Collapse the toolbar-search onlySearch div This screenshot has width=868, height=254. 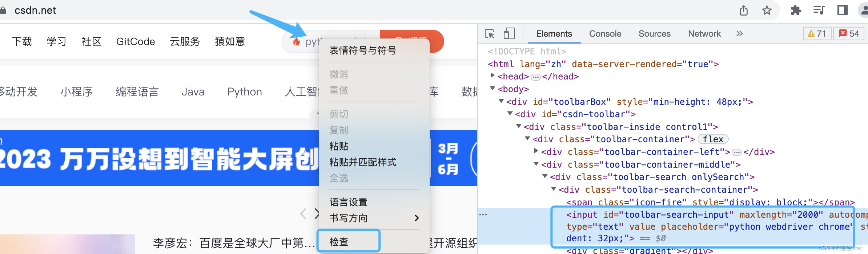pyautogui.click(x=545, y=176)
